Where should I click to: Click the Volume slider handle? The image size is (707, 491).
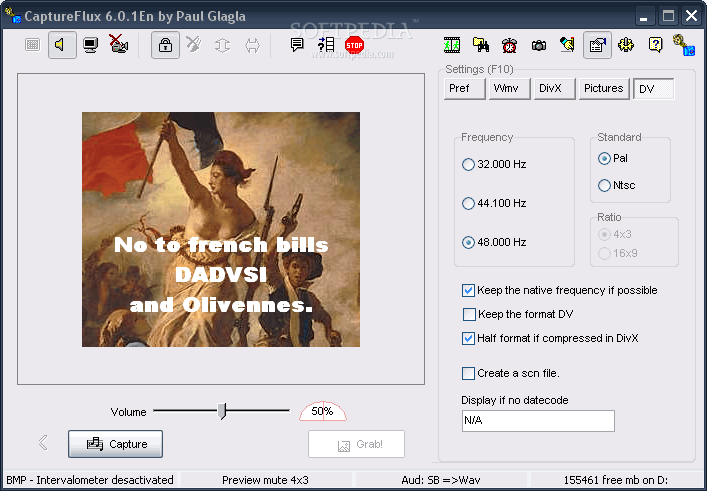(x=221, y=411)
